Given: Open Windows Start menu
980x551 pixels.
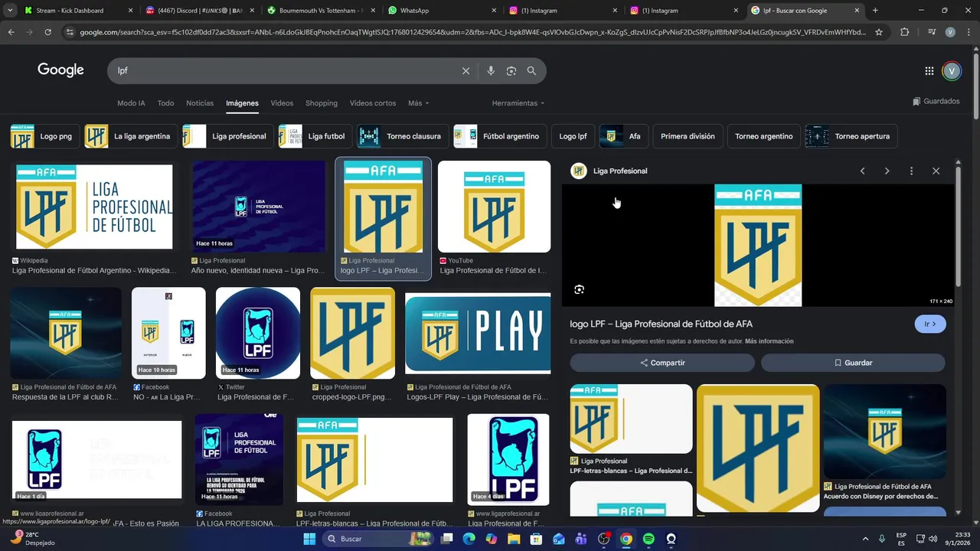Looking at the screenshot, I should 309,539.
